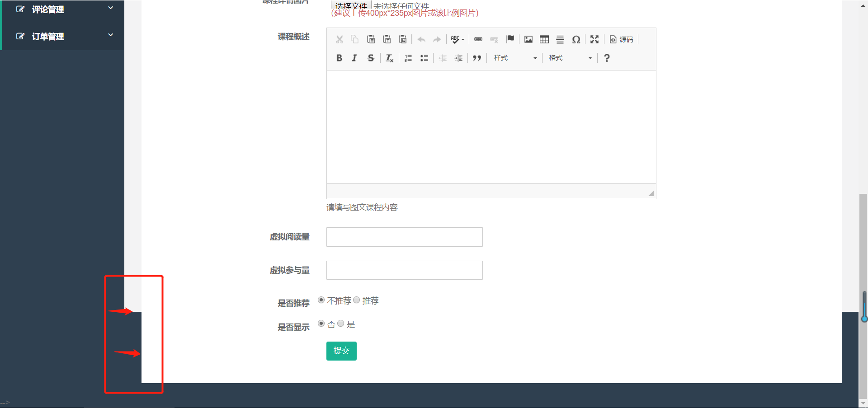The width and height of the screenshot is (868, 408).
Task: Click the Remove Format icon
Action: tap(389, 58)
